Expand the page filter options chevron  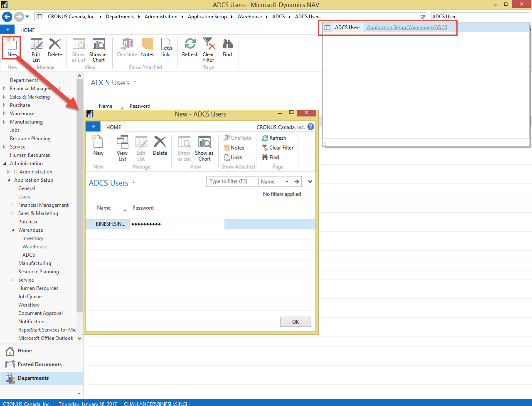[x=310, y=182]
